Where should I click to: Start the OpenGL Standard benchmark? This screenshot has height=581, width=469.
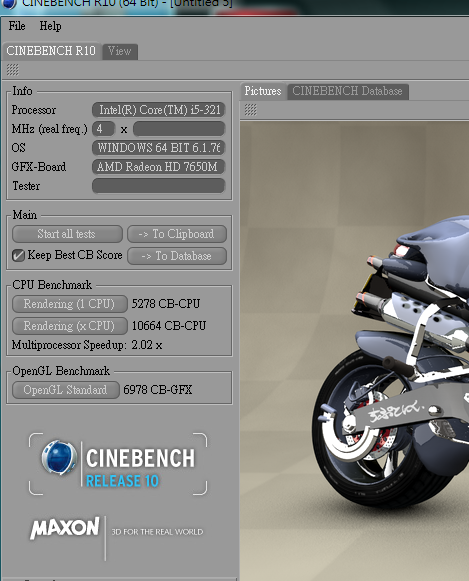66,390
